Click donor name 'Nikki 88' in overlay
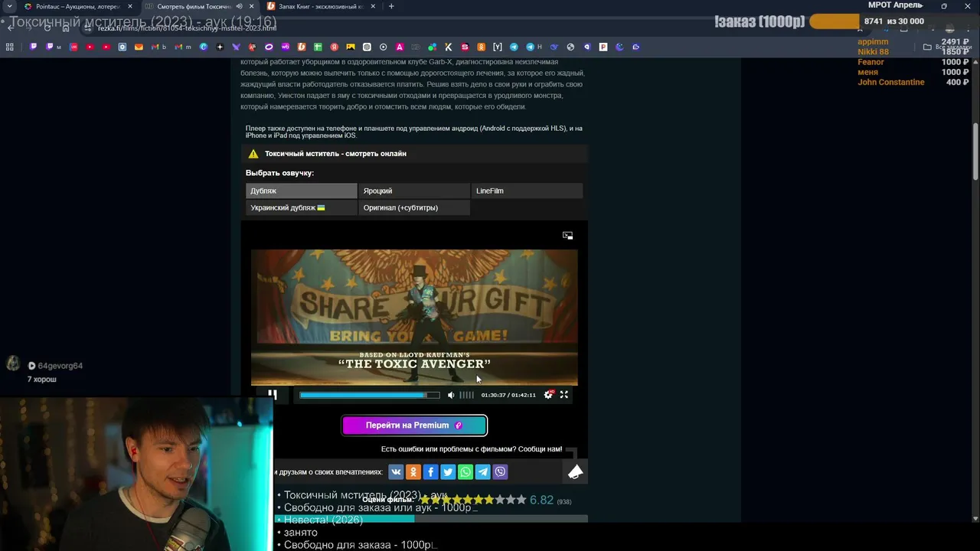The width and height of the screenshot is (980, 551). (x=873, y=52)
